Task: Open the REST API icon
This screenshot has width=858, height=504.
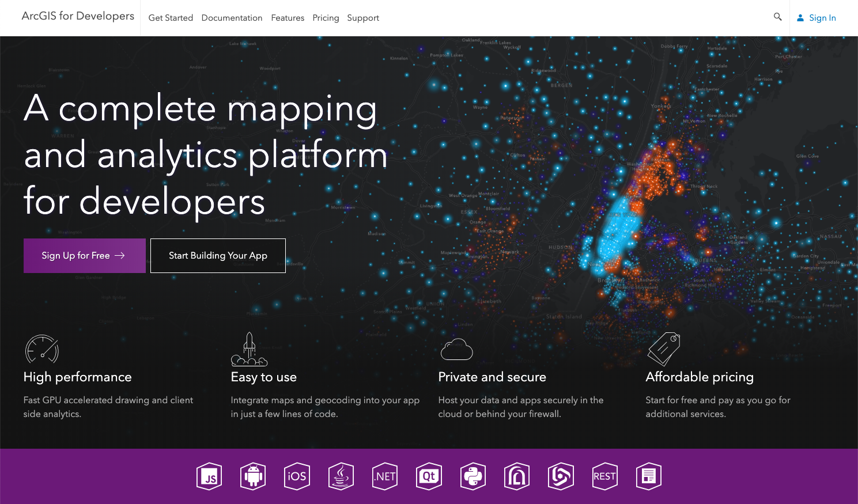Action: pyautogui.click(x=605, y=476)
